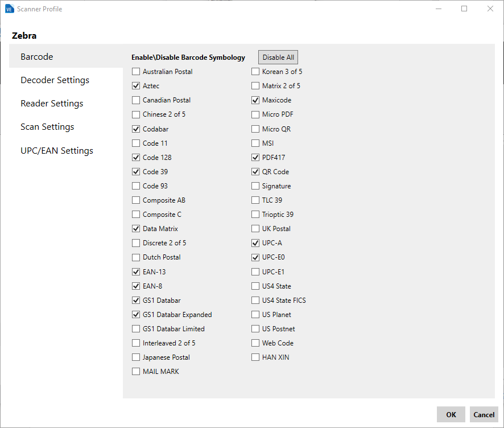Uncheck PDF417
504x428 pixels.
(255, 157)
